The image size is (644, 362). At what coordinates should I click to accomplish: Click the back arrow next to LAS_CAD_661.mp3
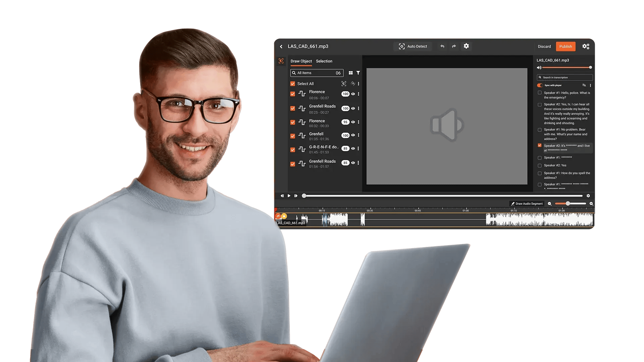(x=281, y=47)
